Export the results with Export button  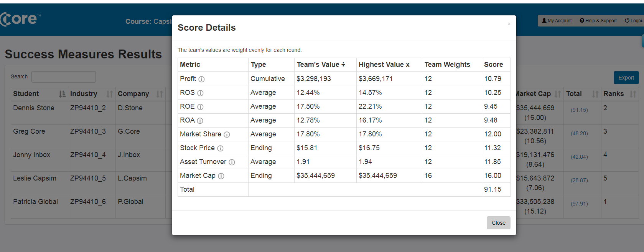[626, 78]
